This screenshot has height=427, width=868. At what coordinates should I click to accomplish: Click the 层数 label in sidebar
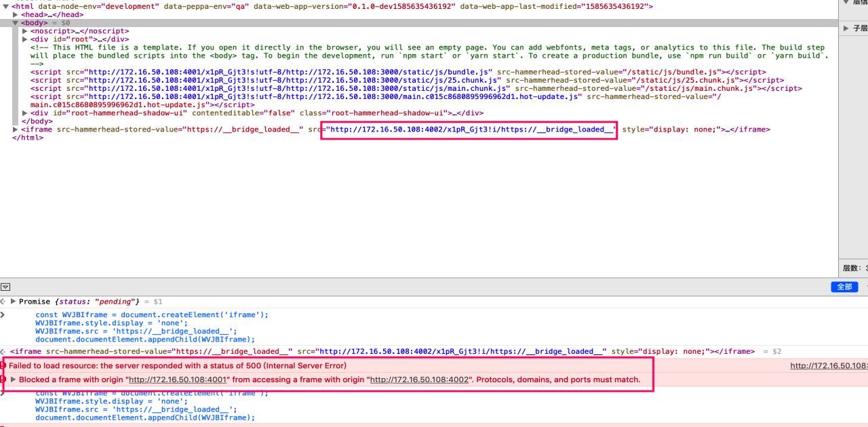853,268
